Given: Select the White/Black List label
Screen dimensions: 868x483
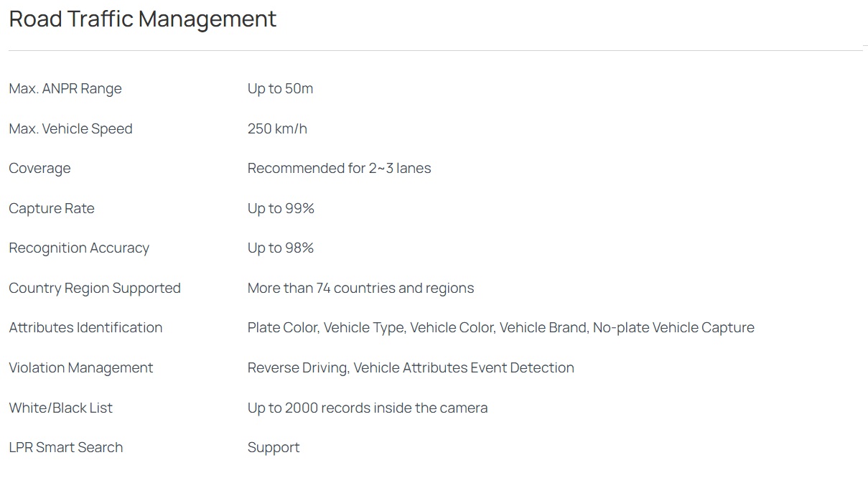Looking at the screenshot, I should pyautogui.click(x=60, y=408).
